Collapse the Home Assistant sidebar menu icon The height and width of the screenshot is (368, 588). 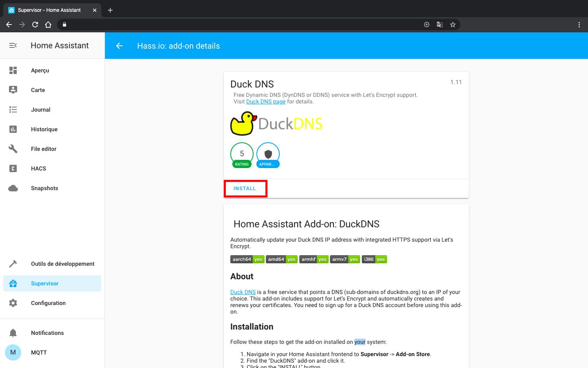pos(13,45)
